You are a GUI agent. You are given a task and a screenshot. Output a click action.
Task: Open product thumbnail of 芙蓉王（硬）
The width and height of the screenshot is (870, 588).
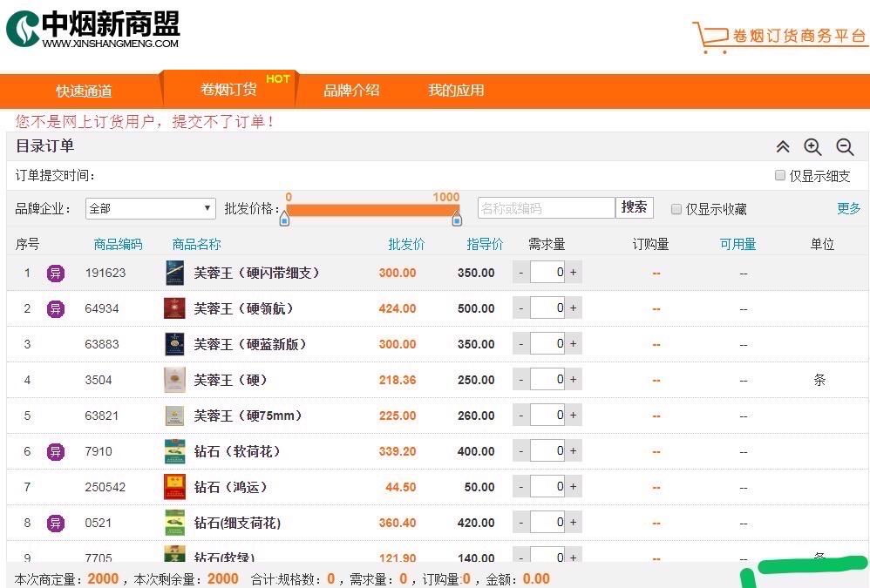click(x=174, y=380)
